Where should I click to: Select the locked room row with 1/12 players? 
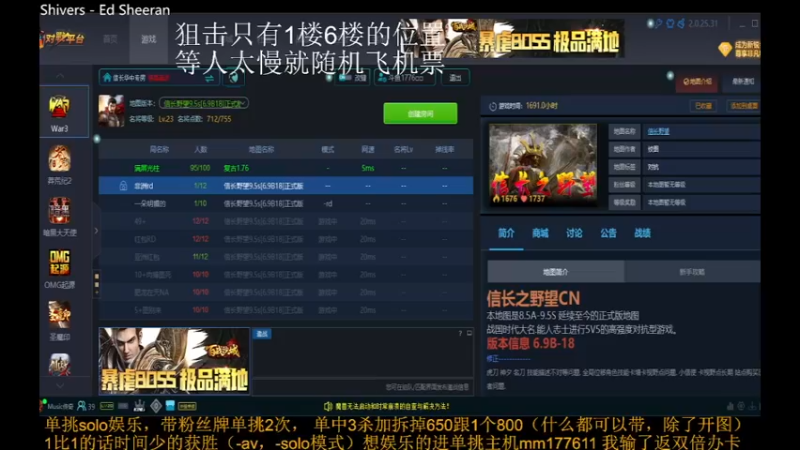point(286,186)
